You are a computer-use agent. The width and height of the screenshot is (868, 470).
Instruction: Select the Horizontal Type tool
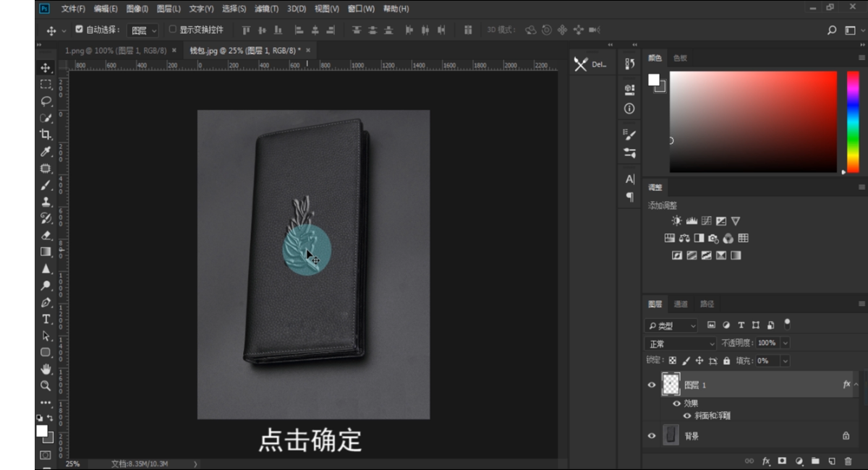click(x=46, y=319)
